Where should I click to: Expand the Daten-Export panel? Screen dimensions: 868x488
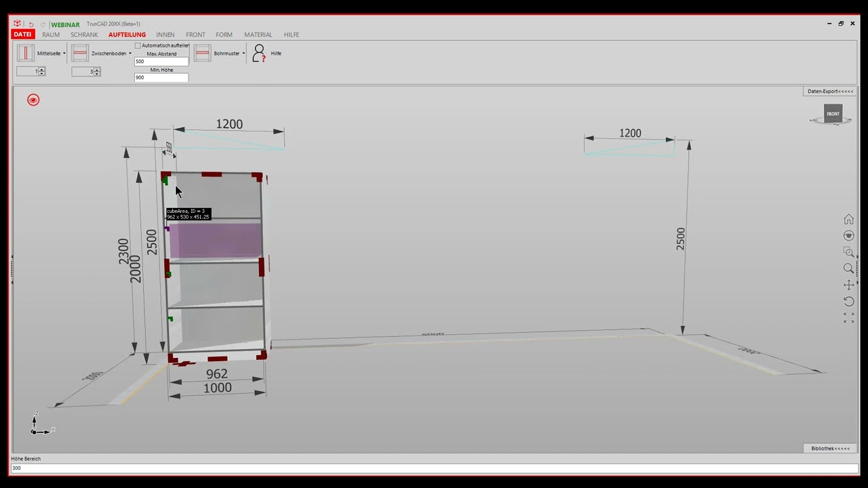[x=830, y=91]
